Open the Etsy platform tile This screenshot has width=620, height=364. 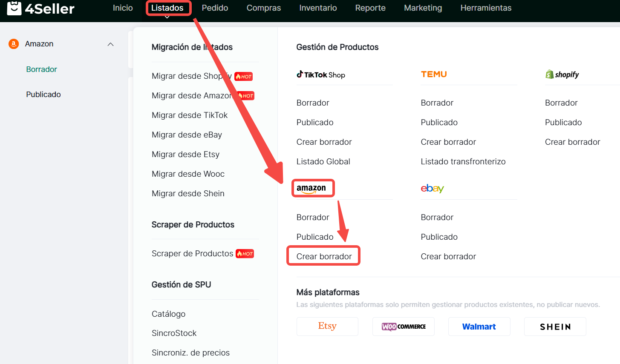pos(327,327)
